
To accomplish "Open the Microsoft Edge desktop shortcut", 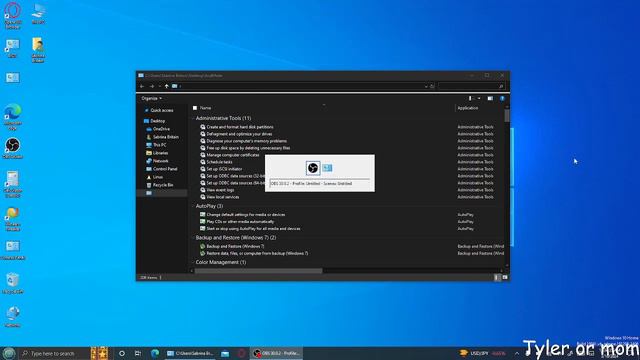I will coord(13,117).
